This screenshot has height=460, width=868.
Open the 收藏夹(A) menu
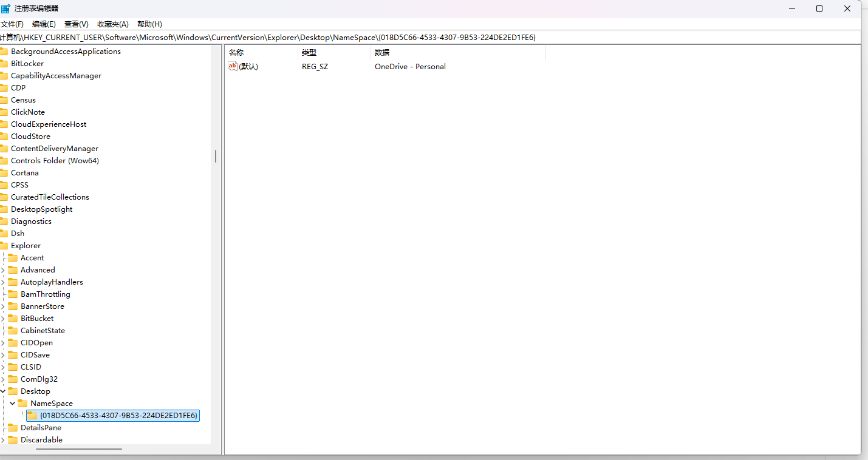(113, 24)
